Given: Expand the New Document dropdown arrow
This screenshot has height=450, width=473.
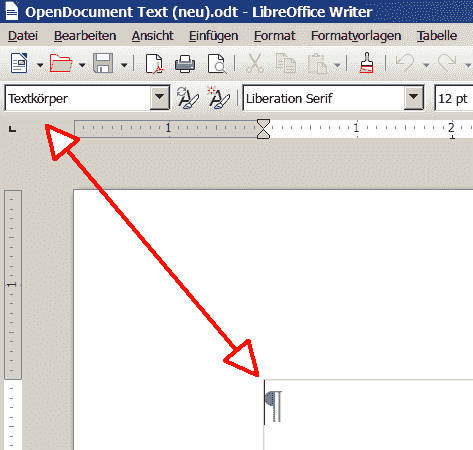Looking at the screenshot, I should click(40, 65).
